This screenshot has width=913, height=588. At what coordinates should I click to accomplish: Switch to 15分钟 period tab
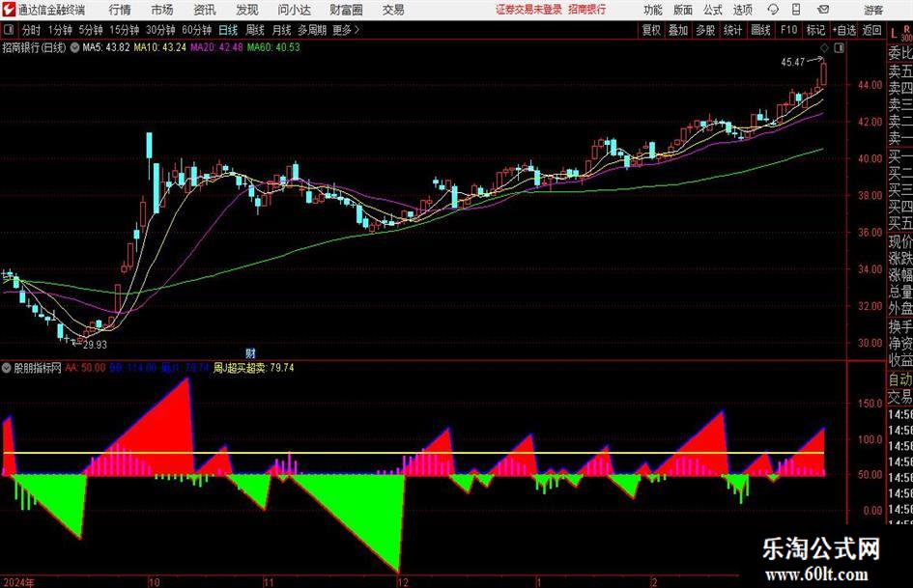125,30
